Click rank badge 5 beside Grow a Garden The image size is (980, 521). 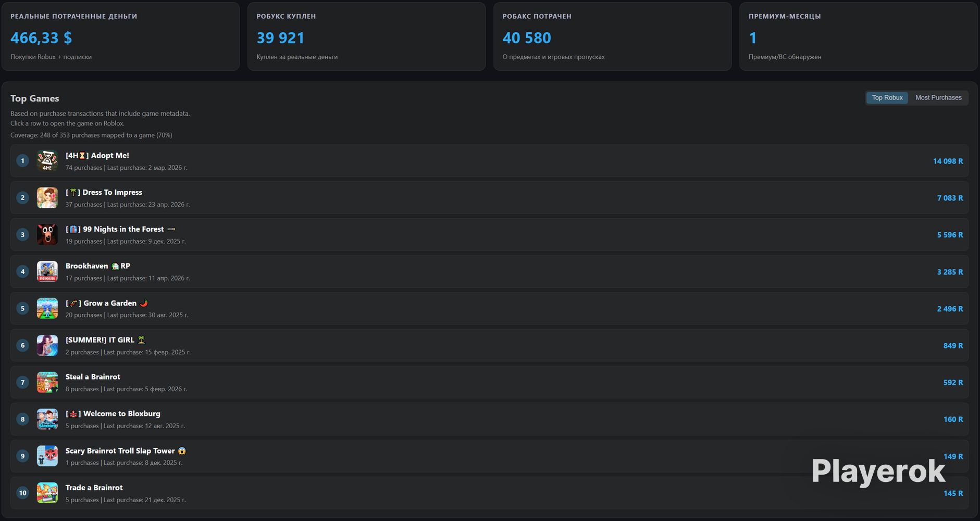click(x=22, y=308)
